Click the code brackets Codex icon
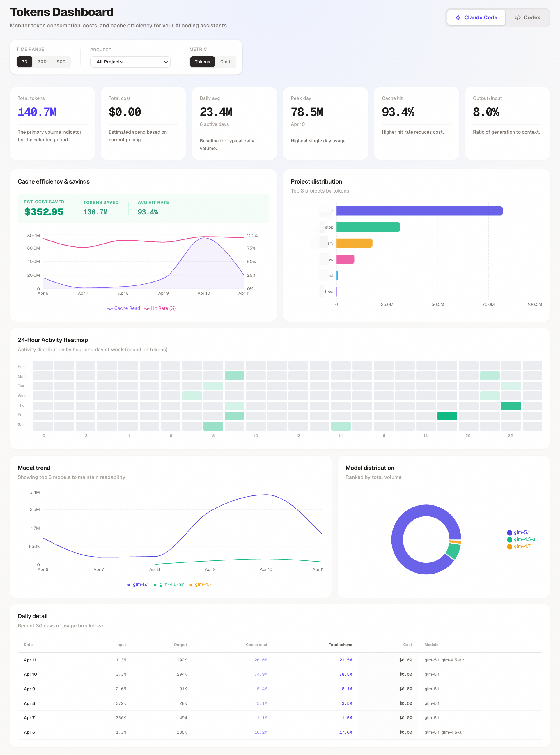 (x=517, y=18)
